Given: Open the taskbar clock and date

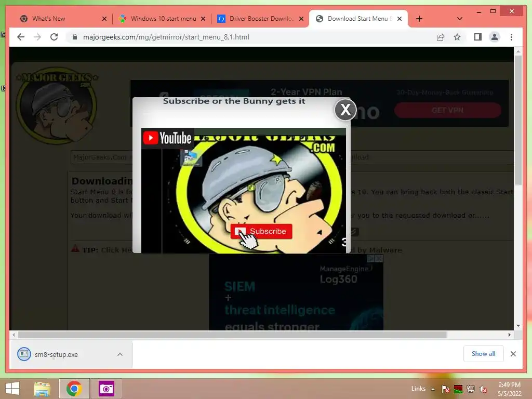Looking at the screenshot, I should pos(509,389).
